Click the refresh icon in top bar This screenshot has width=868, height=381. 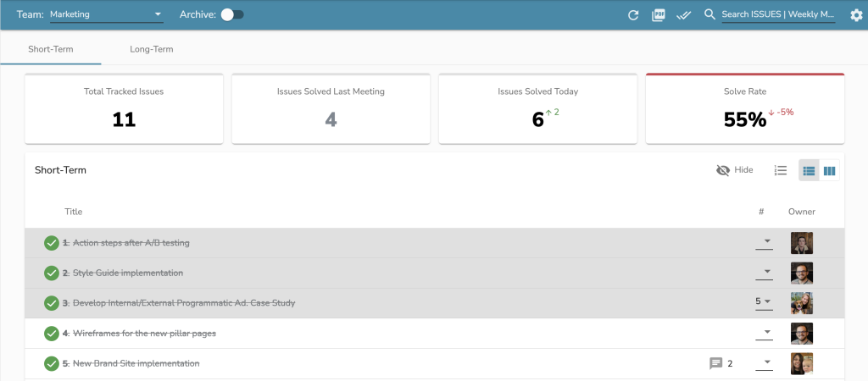632,15
